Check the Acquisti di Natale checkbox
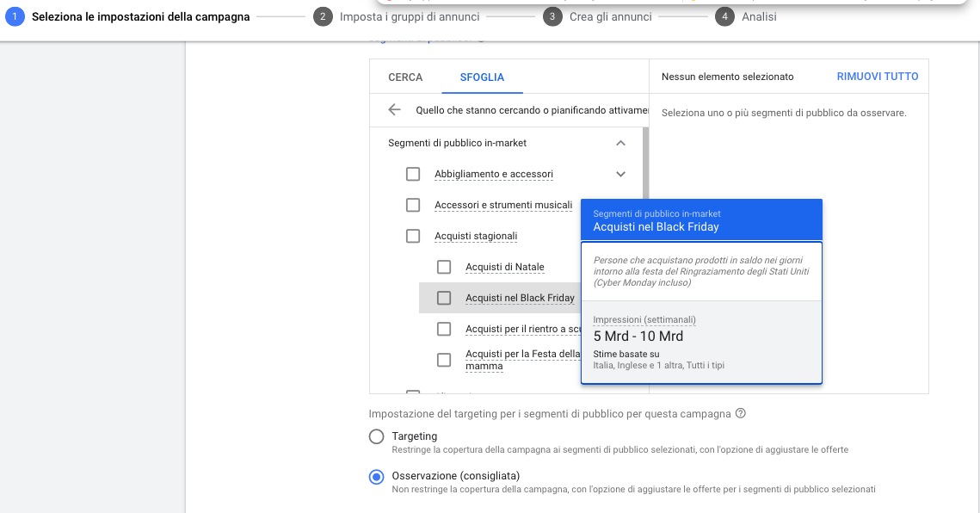 tap(444, 267)
